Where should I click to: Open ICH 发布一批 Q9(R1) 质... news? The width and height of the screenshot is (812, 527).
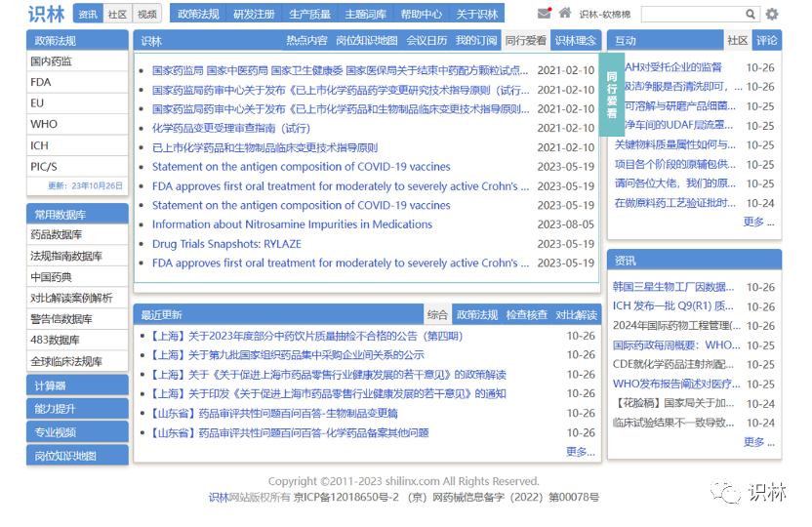click(673, 305)
